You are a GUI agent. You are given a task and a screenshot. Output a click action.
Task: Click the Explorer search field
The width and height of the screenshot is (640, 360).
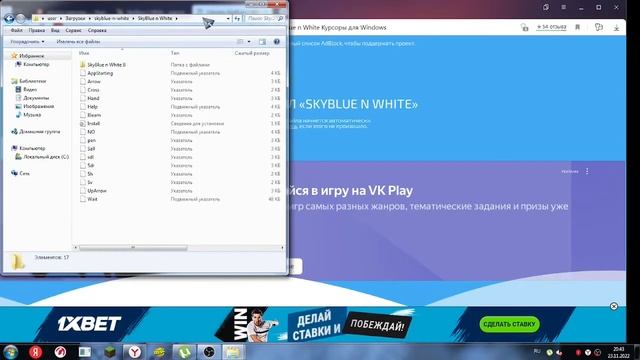pyautogui.click(x=264, y=18)
